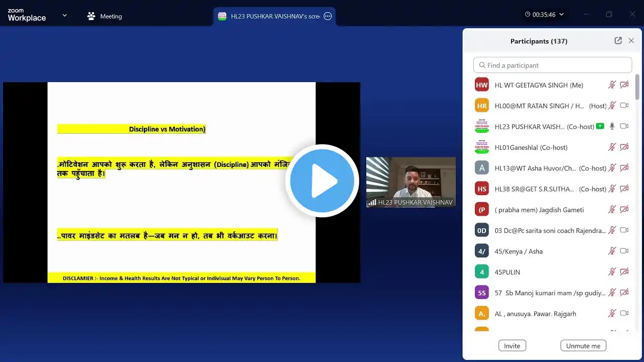Viewport: 644px width, 362px height.
Task: Click the muted mic icon for 57 Sb Manoj kumari
Action: (612, 293)
